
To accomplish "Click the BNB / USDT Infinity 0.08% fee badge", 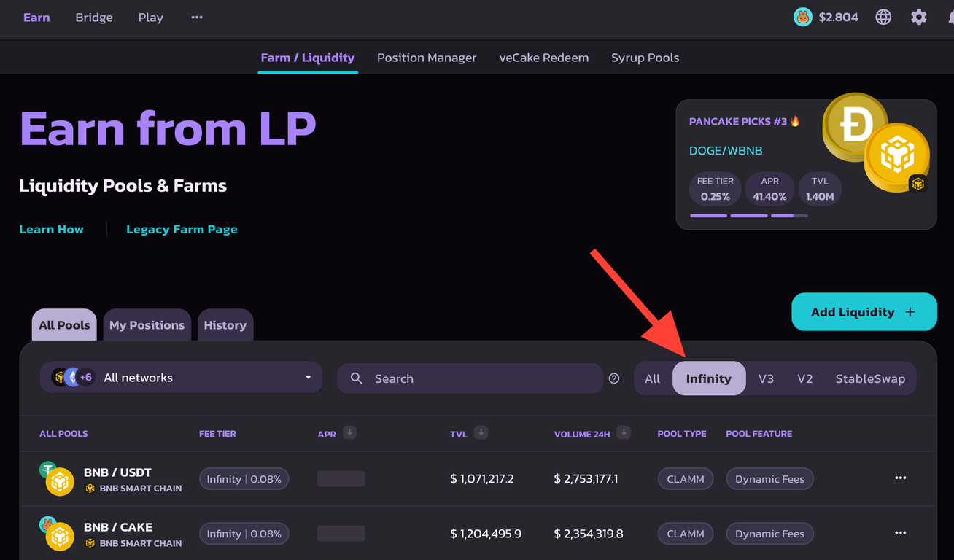I will tap(244, 479).
